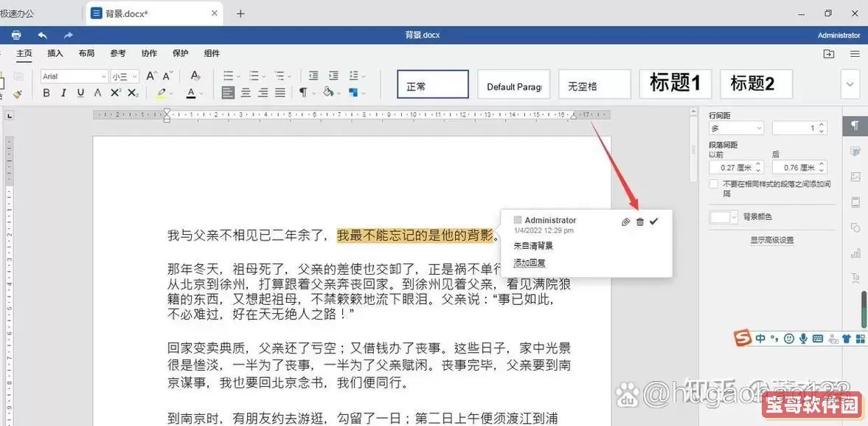
Task: Click the 显示高级设置 link
Action: tap(772, 240)
